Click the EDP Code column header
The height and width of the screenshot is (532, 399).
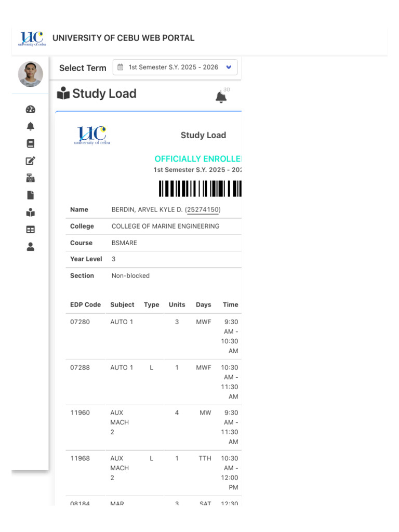86,304
